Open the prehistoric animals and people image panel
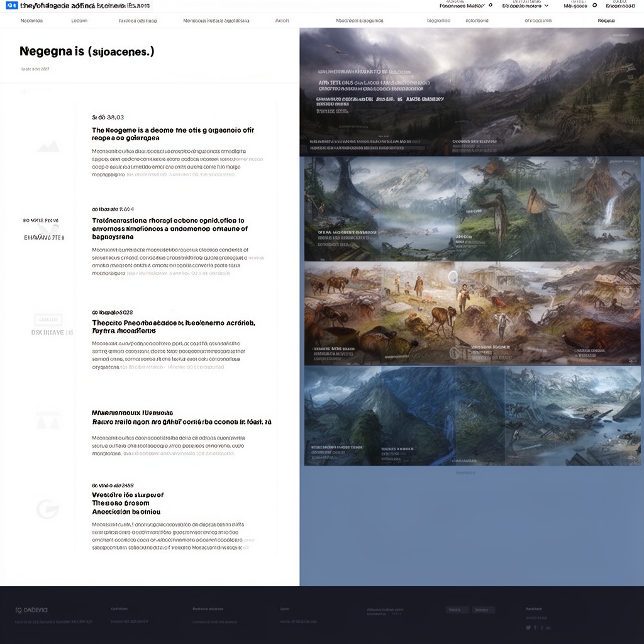 (x=472, y=313)
